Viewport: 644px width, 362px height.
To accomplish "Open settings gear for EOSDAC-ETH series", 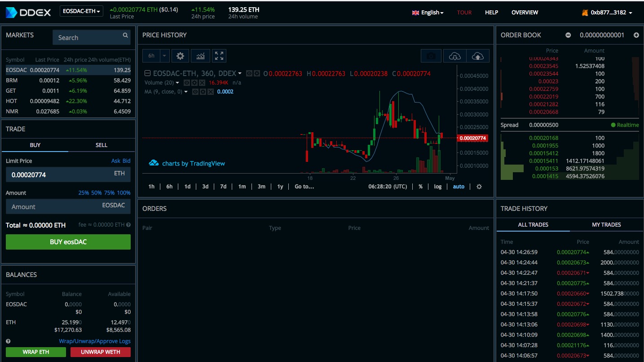I will 257,73.
